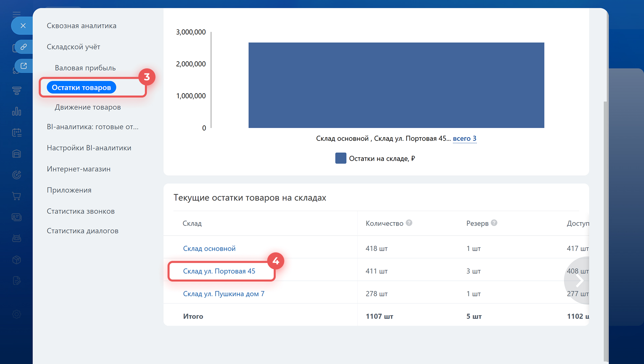
Task: Open Склад ул. Портовая 45 link
Action: point(219,271)
